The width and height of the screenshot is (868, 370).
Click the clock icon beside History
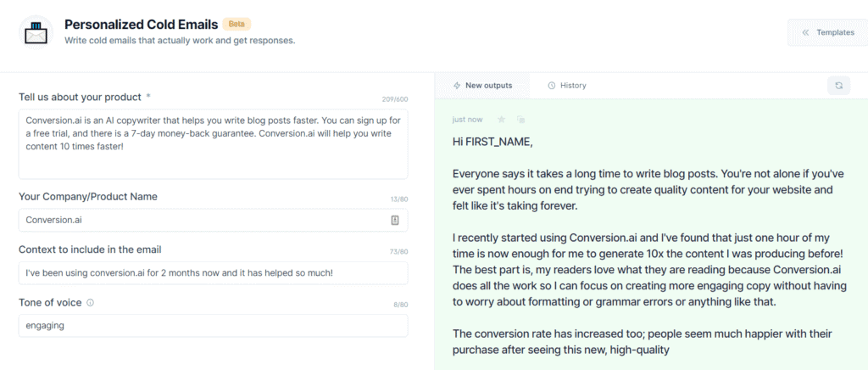click(551, 86)
